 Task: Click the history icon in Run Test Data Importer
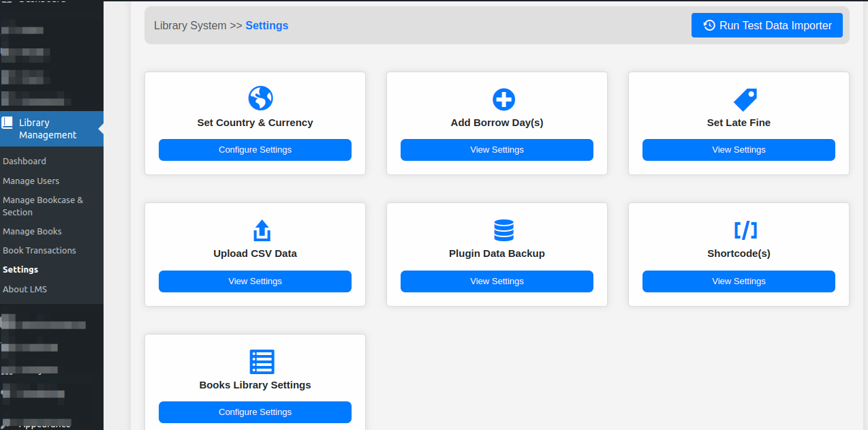(x=709, y=25)
